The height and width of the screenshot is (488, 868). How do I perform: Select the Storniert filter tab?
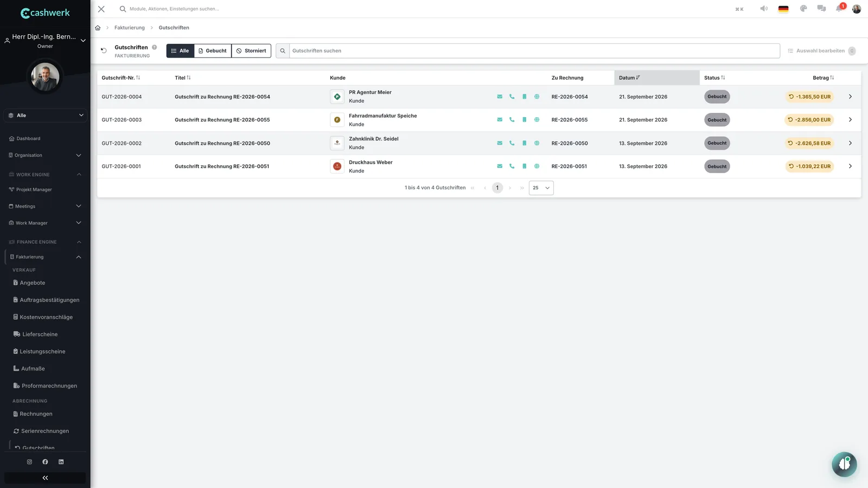click(251, 51)
